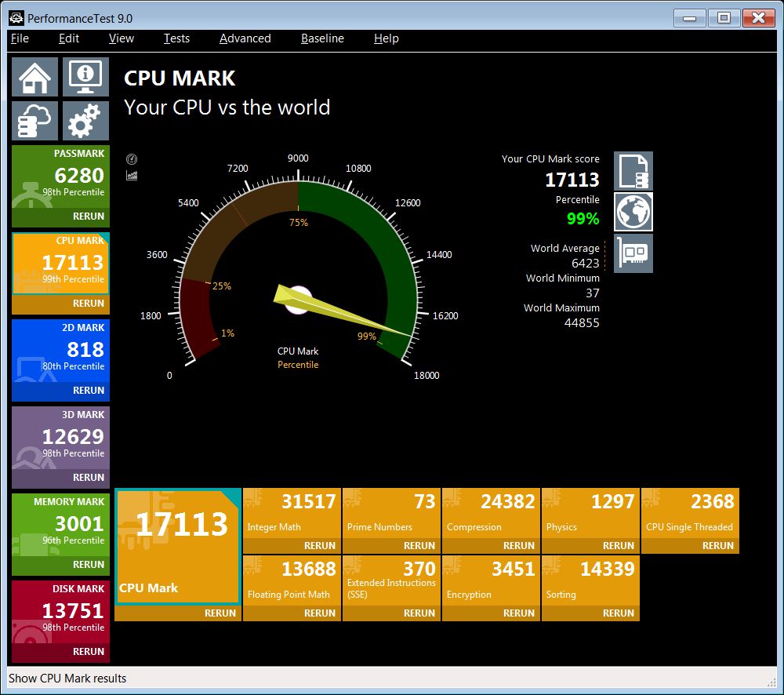Open the settings gears icon
Viewport: 784px width, 695px height.
tap(85, 121)
